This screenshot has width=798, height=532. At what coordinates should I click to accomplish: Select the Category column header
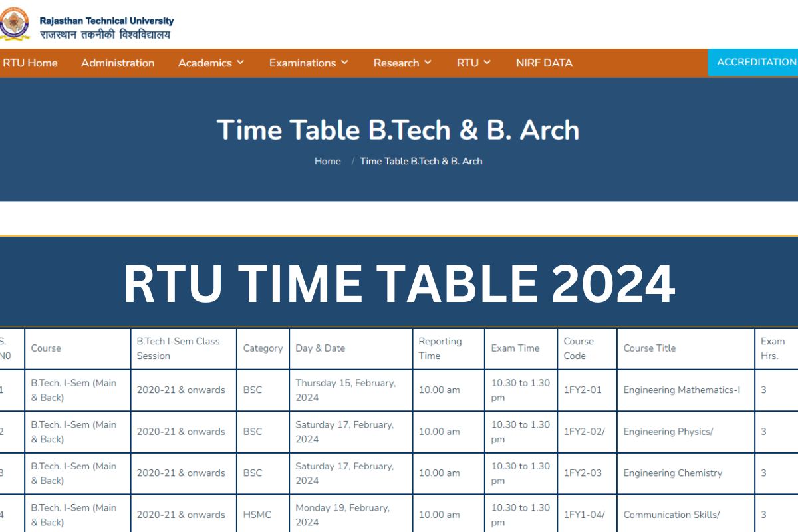(263, 348)
